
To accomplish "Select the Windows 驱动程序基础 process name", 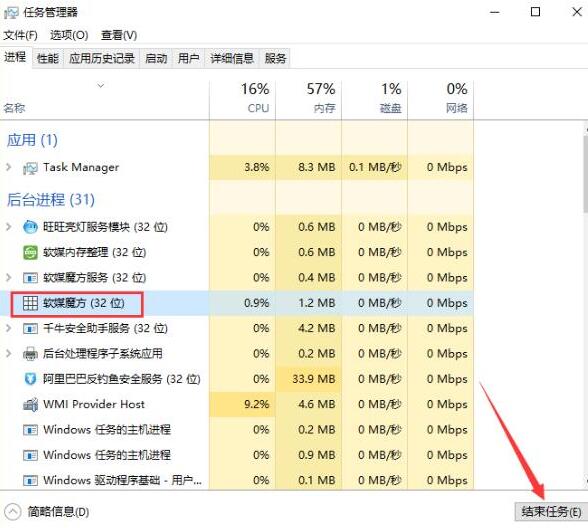I will [123, 480].
